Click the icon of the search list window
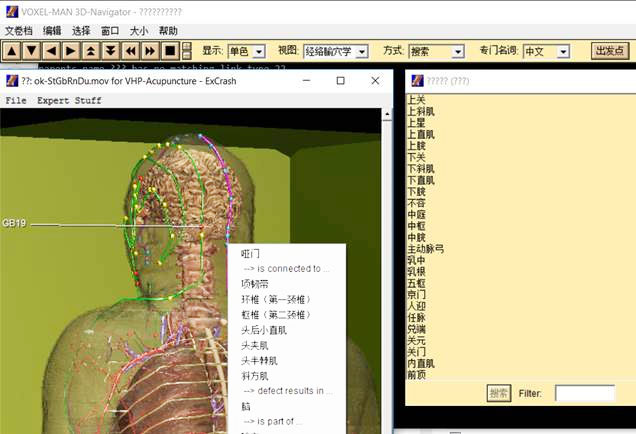Viewport: 636px width, 434px height. pos(417,81)
